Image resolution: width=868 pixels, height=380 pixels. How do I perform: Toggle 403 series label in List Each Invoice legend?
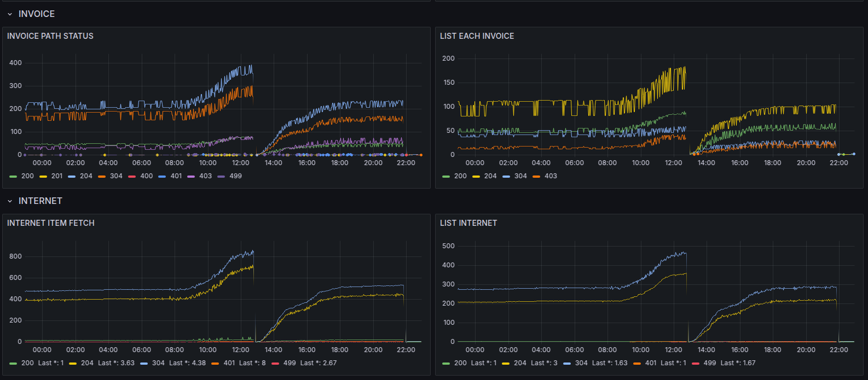coord(551,176)
